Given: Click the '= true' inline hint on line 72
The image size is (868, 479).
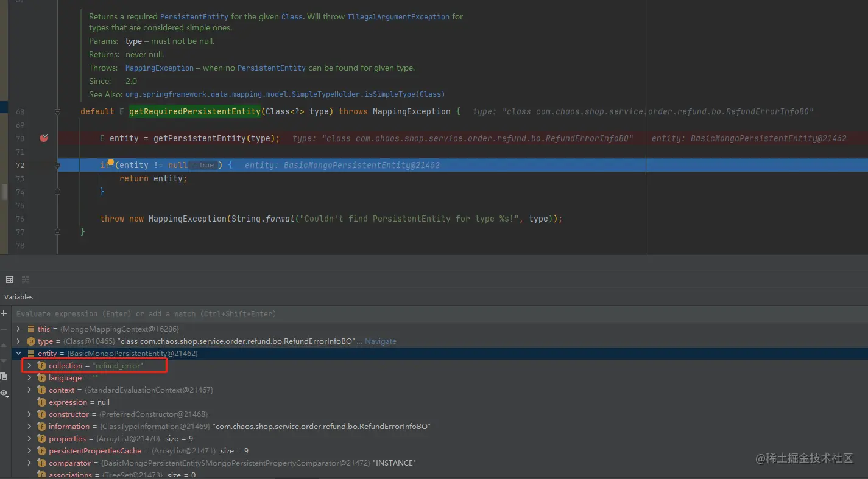Looking at the screenshot, I should click(x=203, y=166).
